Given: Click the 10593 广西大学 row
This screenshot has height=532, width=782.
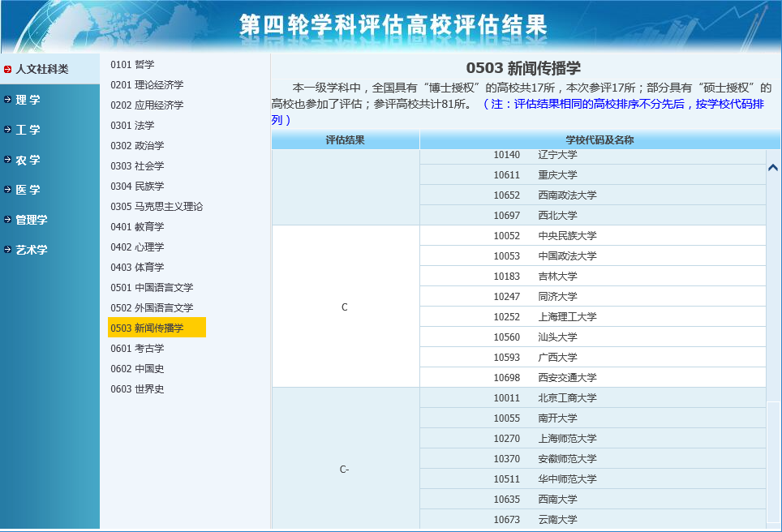Looking at the screenshot, I should tap(592, 358).
